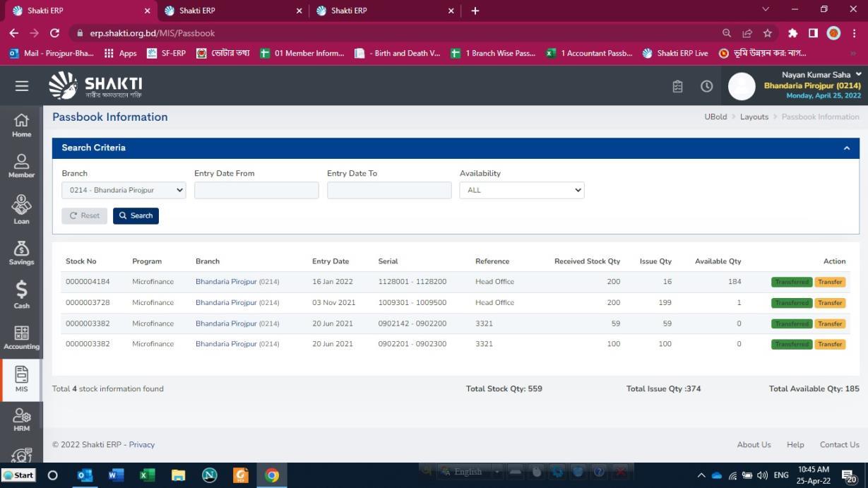Open the Apps bookmark
The width and height of the screenshot is (868, 488).
(x=121, y=53)
